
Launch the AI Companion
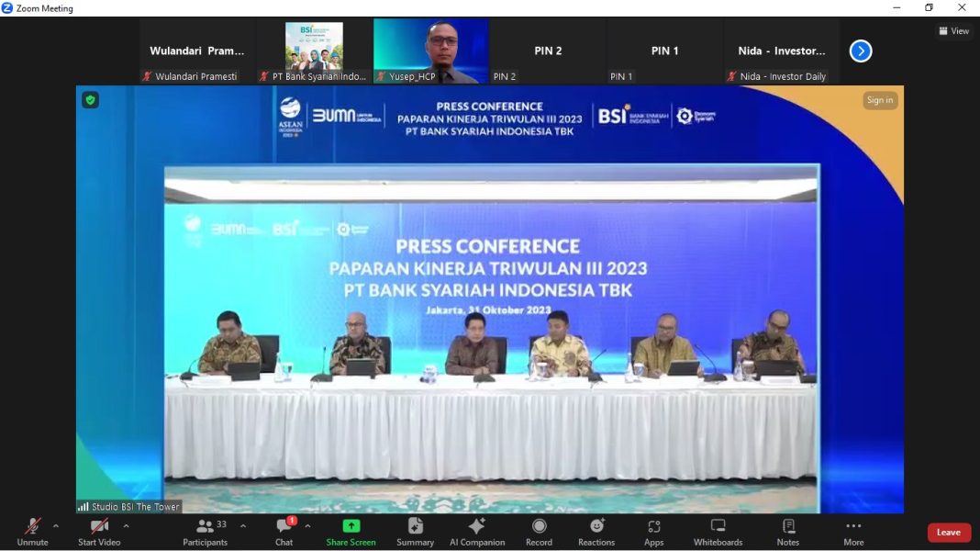(477, 533)
